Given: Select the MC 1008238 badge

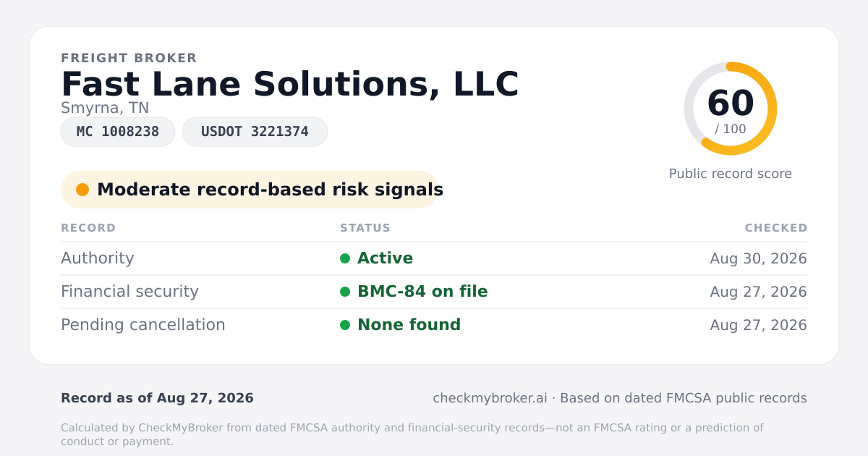Looking at the screenshot, I should point(118,132).
